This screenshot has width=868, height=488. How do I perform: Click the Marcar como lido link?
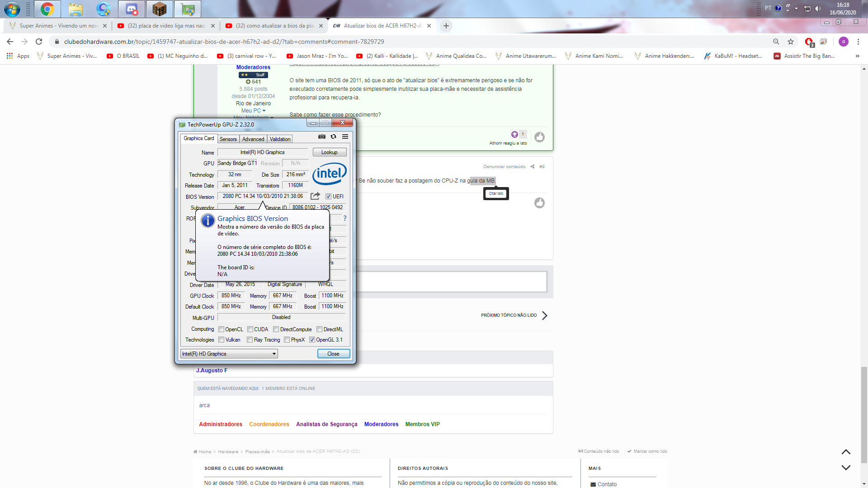point(647,451)
